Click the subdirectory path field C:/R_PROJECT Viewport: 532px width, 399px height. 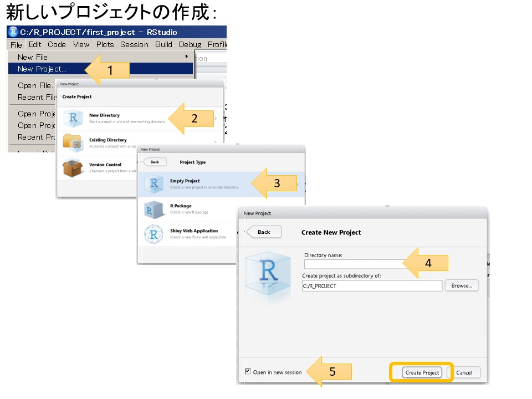(372, 286)
